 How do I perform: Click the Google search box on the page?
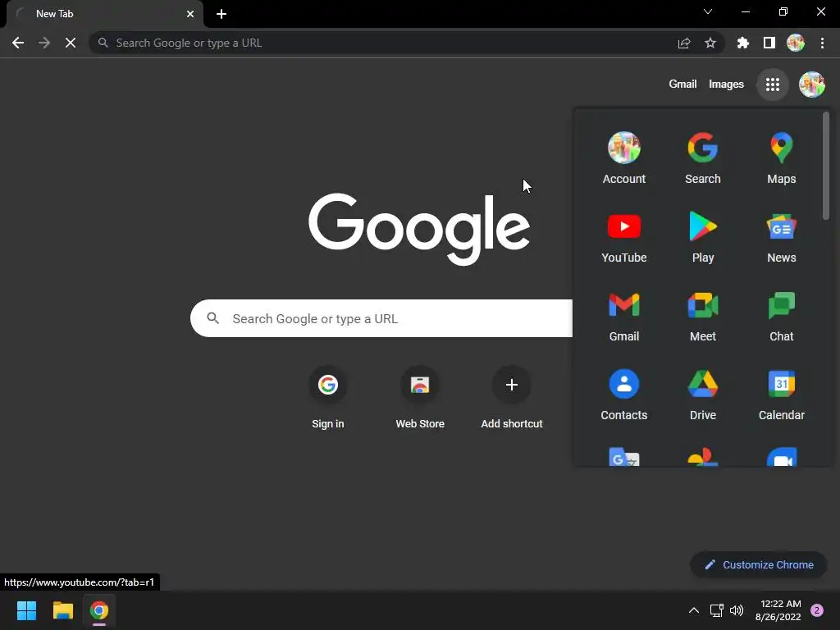tap(381, 319)
